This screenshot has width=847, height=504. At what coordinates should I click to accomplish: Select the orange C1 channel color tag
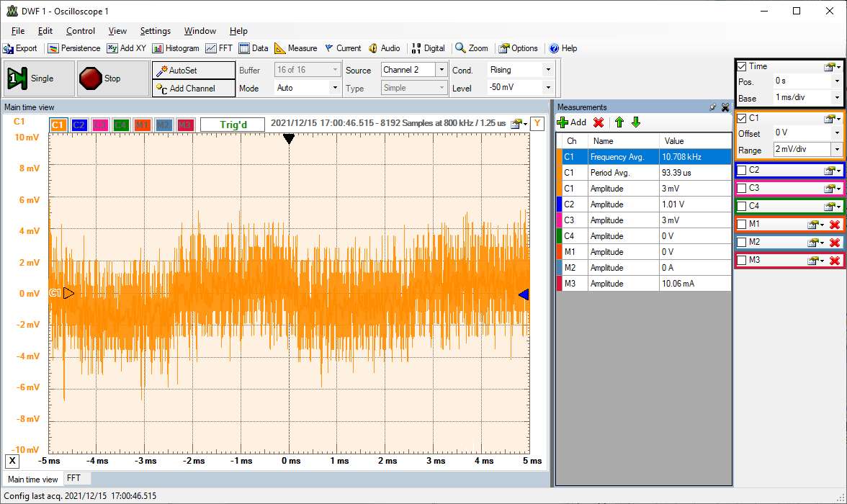click(58, 125)
